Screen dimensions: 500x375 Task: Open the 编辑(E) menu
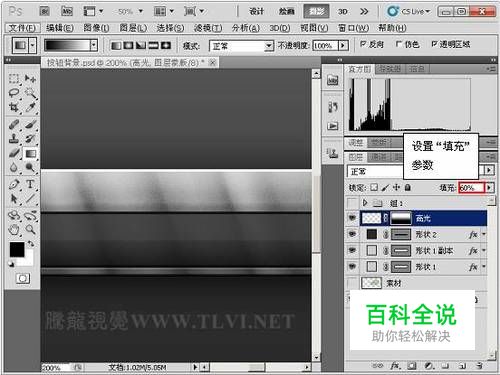coord(60,28)
